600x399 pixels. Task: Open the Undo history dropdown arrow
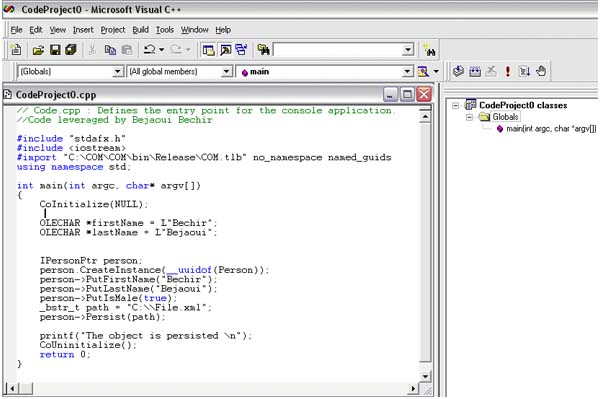[161, 50]
